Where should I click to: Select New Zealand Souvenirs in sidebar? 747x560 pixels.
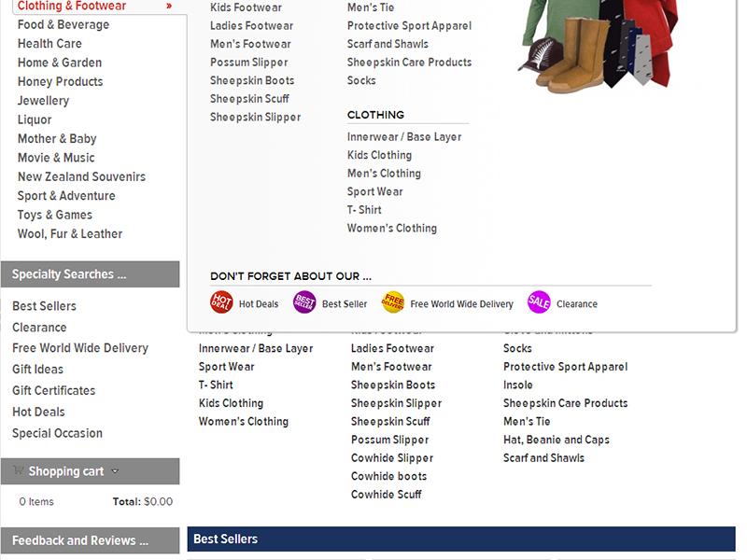coord(81,176)
